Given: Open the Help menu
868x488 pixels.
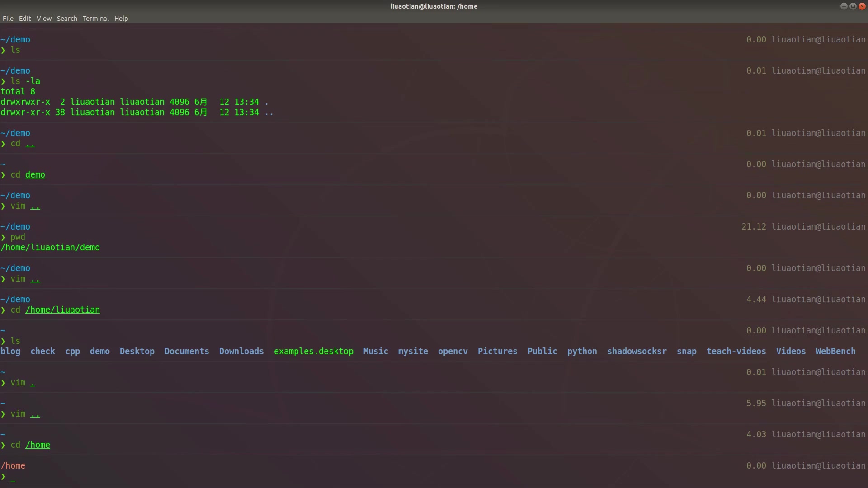Looking at the screenshot, I should pyautogui.click(x=121, y=19).
